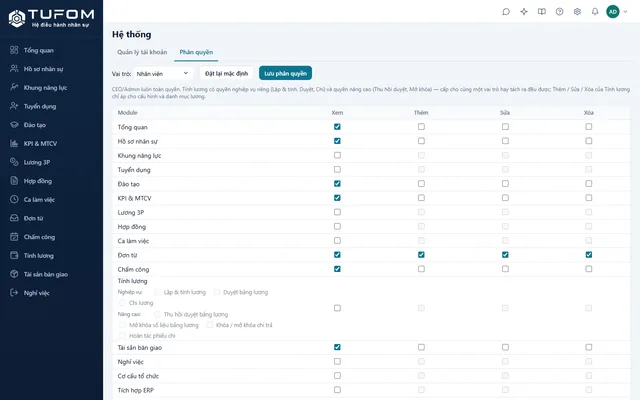Image resolution: width=640 pixels, height=400 pixels.
Task: Click Lưu phân quyền button
Action: 285,73
